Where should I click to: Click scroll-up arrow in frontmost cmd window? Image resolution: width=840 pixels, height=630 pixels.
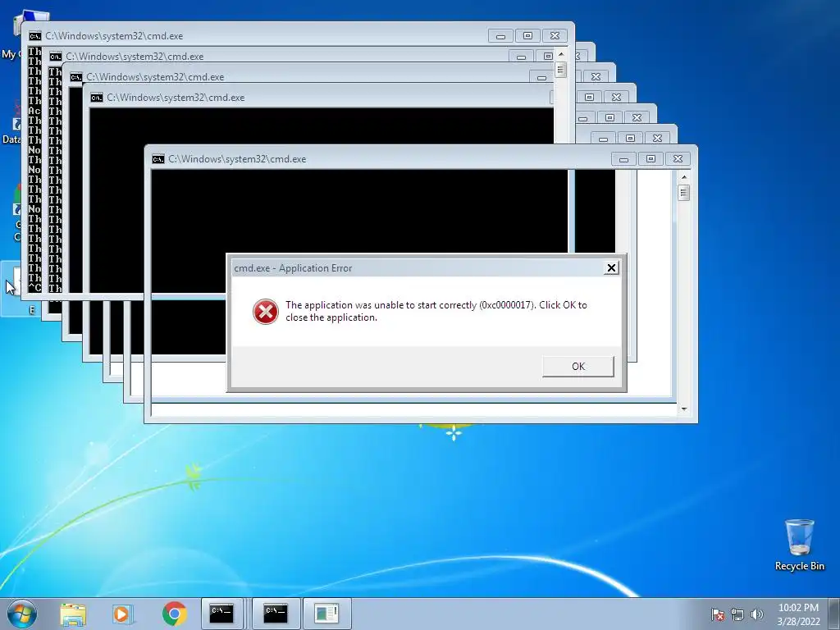pyautogui.click(x=684, y=177)
